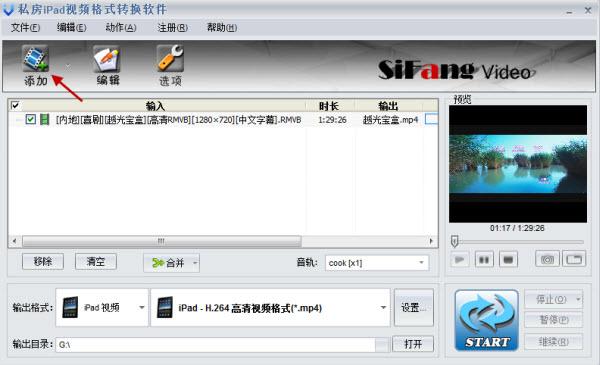This screenshot has height=365, width=600.
Task: Expand the small arrow beside 添加
Action: [x=68, y=65]
